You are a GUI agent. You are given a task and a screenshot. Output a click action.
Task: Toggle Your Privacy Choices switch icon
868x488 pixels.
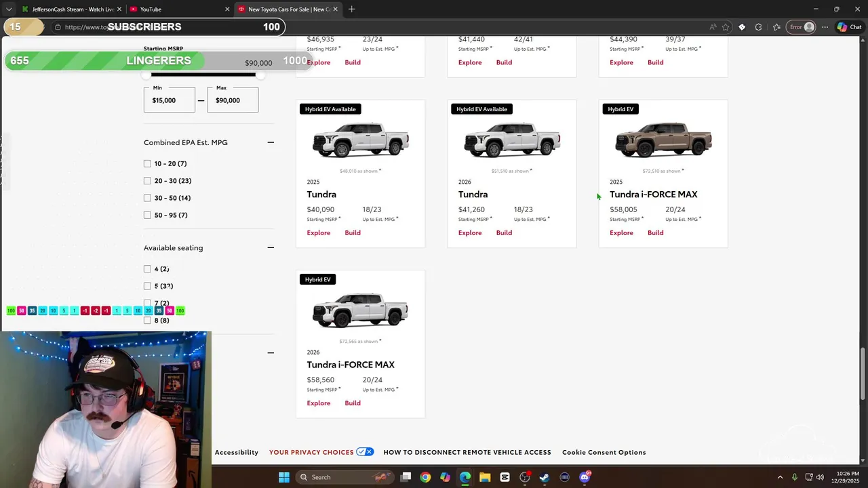point(365,452)
